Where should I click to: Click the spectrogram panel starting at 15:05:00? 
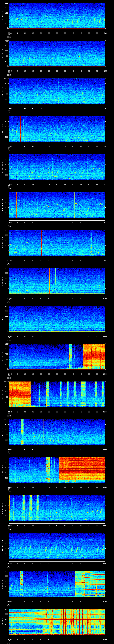(57, 129)
